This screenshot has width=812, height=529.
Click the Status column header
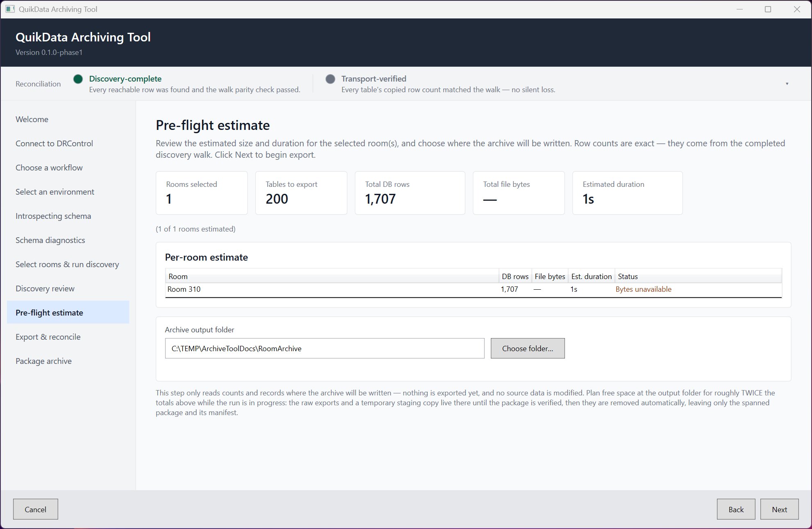coord(698,276)
